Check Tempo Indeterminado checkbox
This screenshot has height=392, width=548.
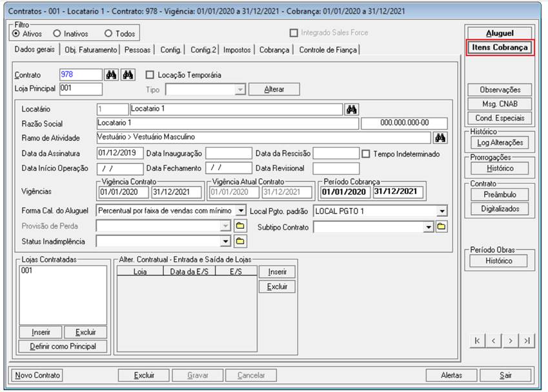[x=366, y=154]
